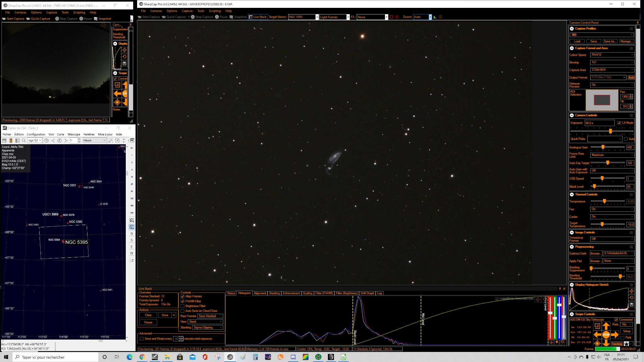Toggle the LX Mode checkbox

click(619, 123)
